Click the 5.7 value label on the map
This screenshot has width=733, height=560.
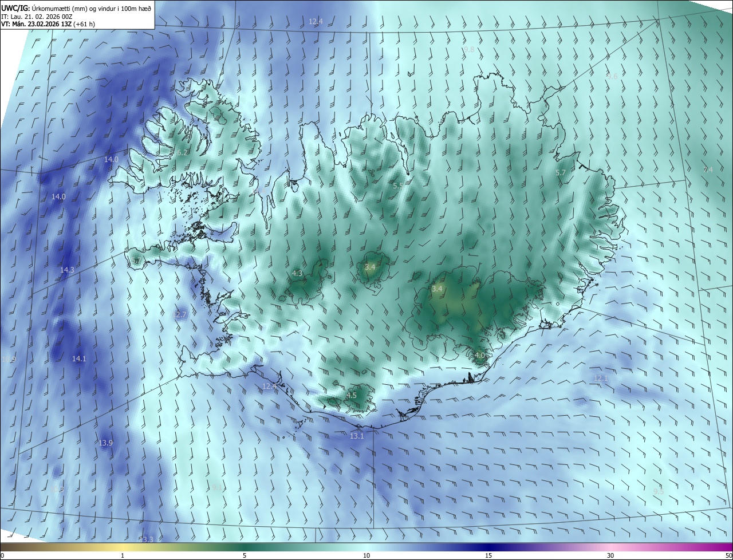coord(561,172)
